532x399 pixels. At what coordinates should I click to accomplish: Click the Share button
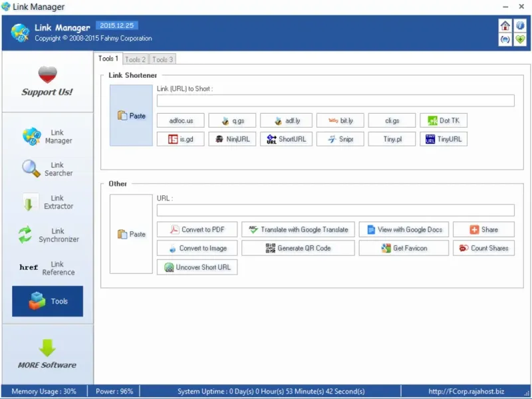(x=483, y=229)
